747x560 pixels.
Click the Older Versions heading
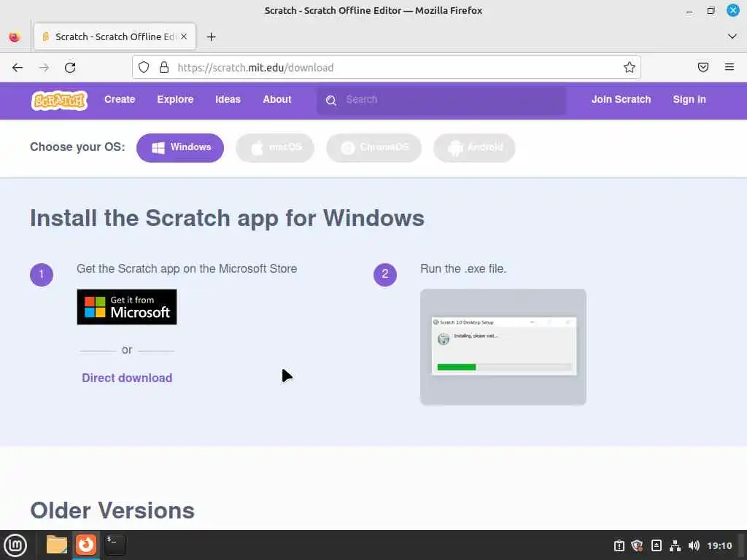(x=112, y=510)
